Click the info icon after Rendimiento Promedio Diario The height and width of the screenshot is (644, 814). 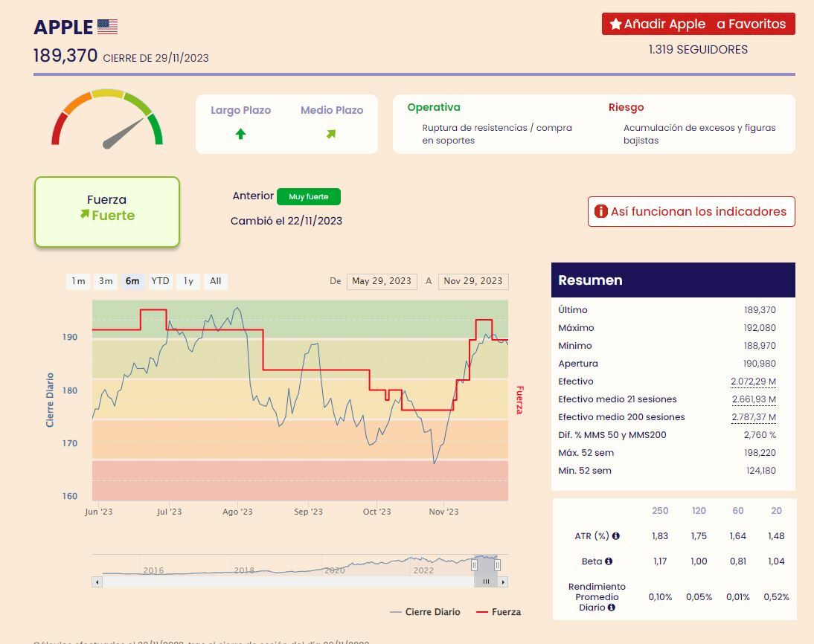611,608
